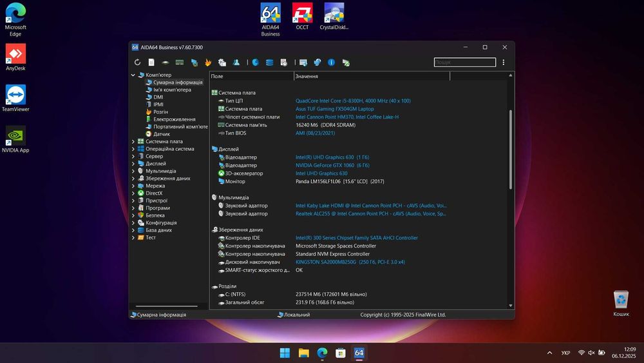Click the blue info circle toolbar icon
This screenshot has width=644, height=363.
[332, 63]
